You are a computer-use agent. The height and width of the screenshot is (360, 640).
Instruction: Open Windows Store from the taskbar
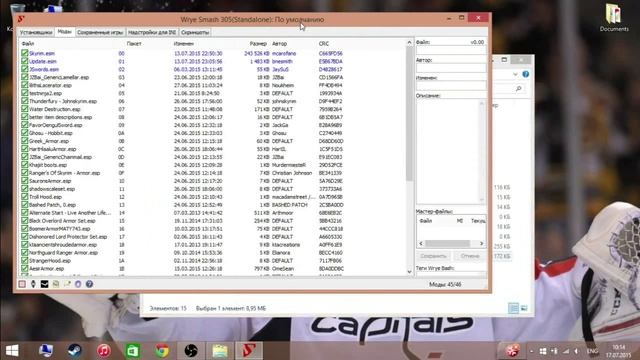(x=133, y=351)
